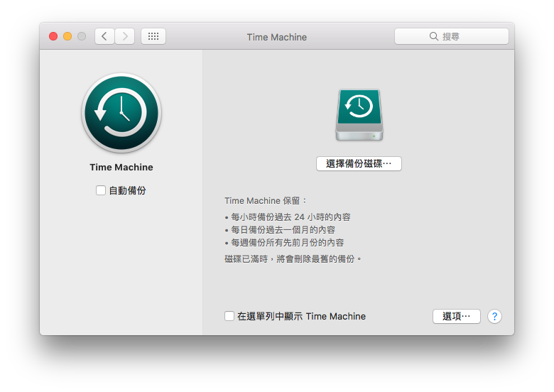Click the window title Time Machine

(276, 37)
